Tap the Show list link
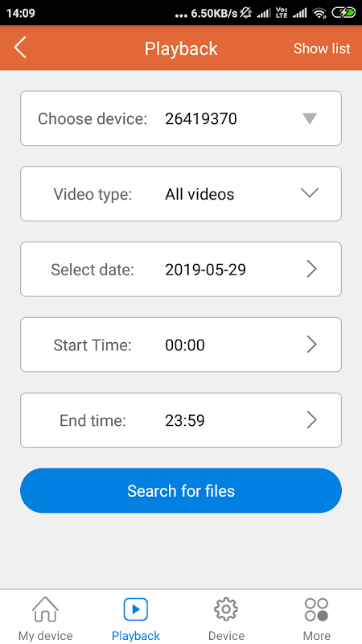Screen dimensions: 362x644 pyautogui.click(x=322, y=48)
